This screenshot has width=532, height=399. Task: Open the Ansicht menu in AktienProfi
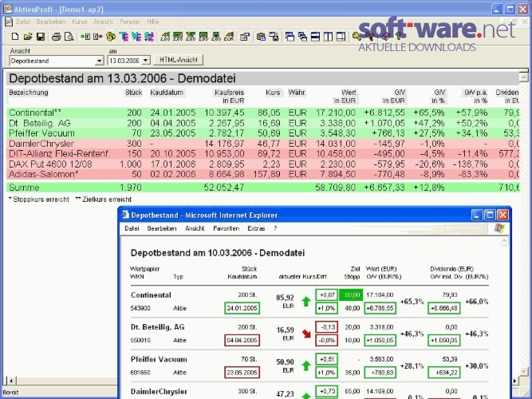tap(103, 22)
